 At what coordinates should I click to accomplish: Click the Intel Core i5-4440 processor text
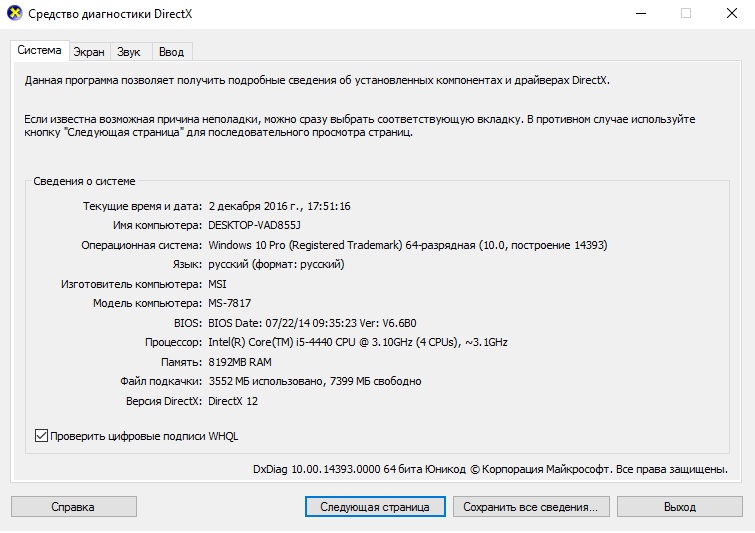coord(357,342)
